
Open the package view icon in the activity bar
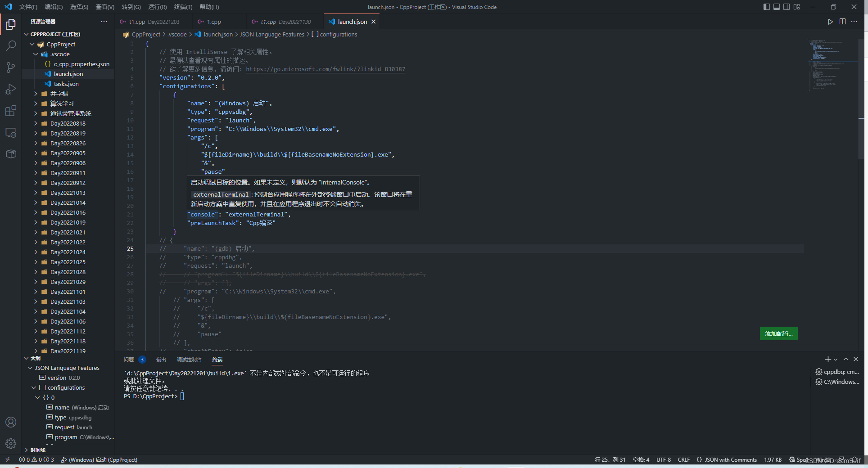[11, 154]
